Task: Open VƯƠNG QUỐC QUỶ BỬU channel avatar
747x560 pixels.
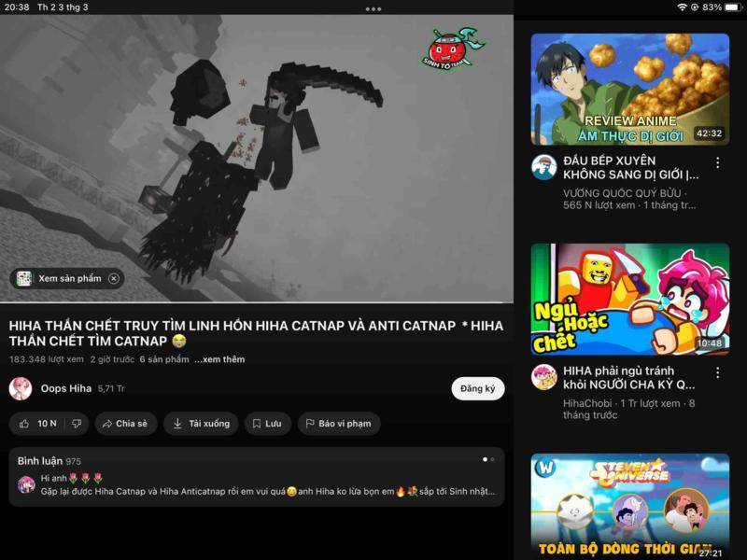Action: point(544,167)
